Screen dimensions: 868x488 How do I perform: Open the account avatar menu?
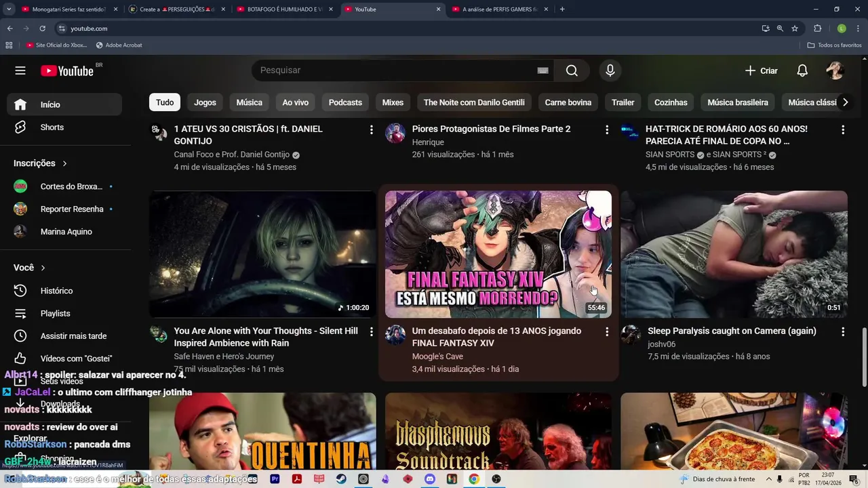[x=835, y=70]
